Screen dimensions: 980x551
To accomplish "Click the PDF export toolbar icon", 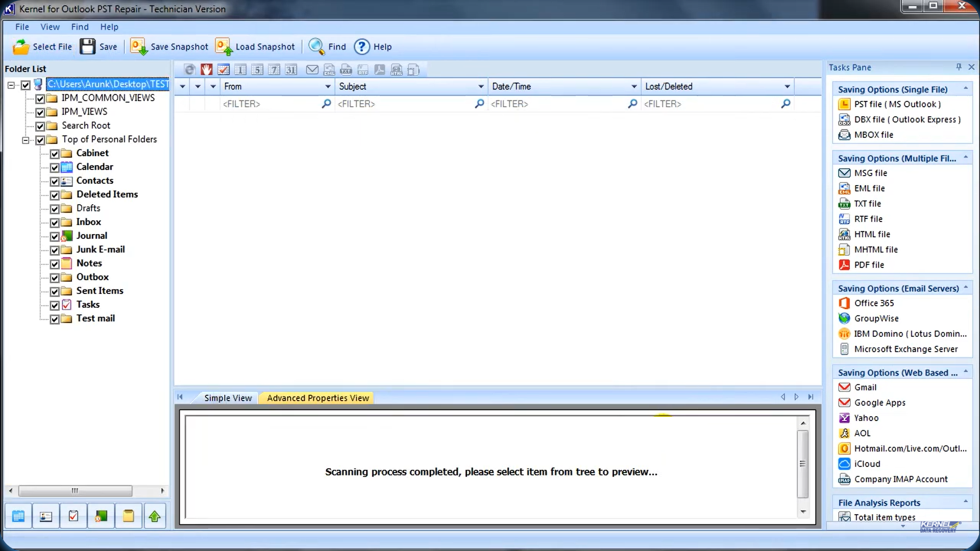I will [380, 70].
